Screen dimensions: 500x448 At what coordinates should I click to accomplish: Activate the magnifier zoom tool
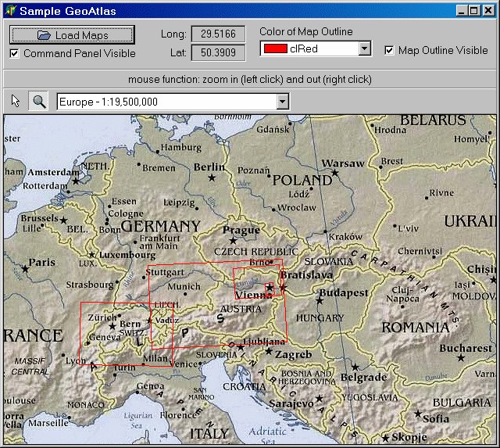click(38, 101)
